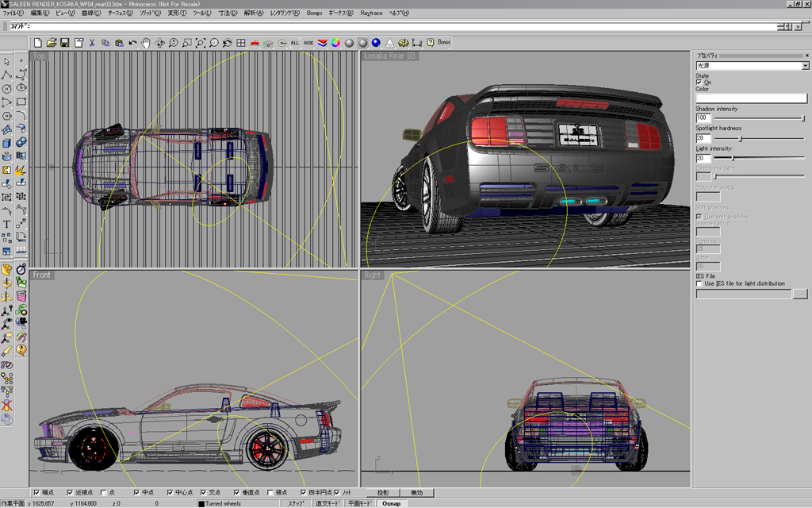Open the 光源 properties dropdown
The image size is (812, 508).
[x=806, y=66]
